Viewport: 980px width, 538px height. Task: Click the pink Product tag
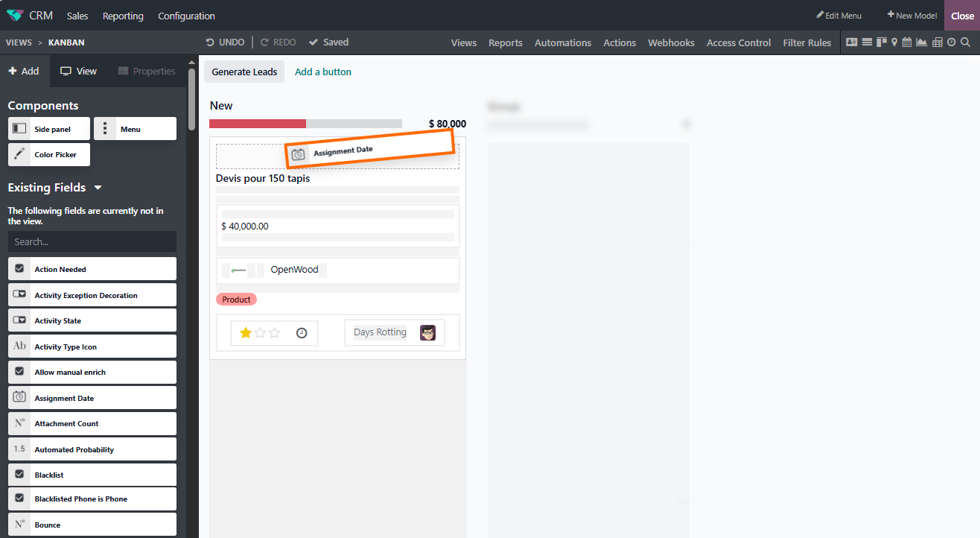tap(236, 299)
